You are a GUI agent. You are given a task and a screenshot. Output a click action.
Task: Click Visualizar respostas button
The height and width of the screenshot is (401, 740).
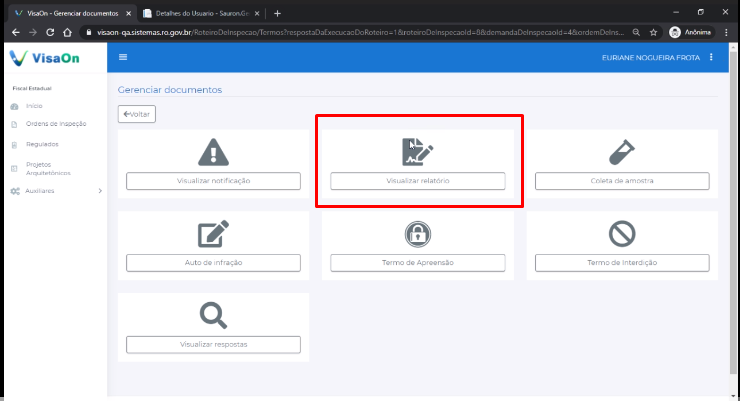click(213, 344)
